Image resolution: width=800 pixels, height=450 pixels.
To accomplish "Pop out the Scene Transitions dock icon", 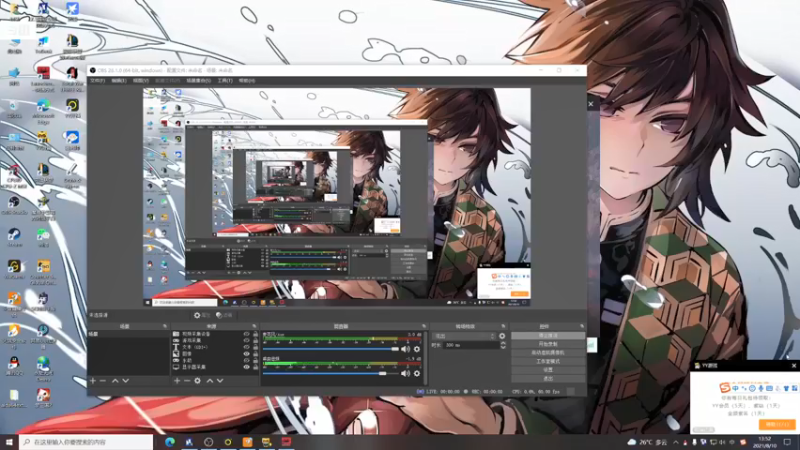I will pyautogui.click(x=503, y=326).
